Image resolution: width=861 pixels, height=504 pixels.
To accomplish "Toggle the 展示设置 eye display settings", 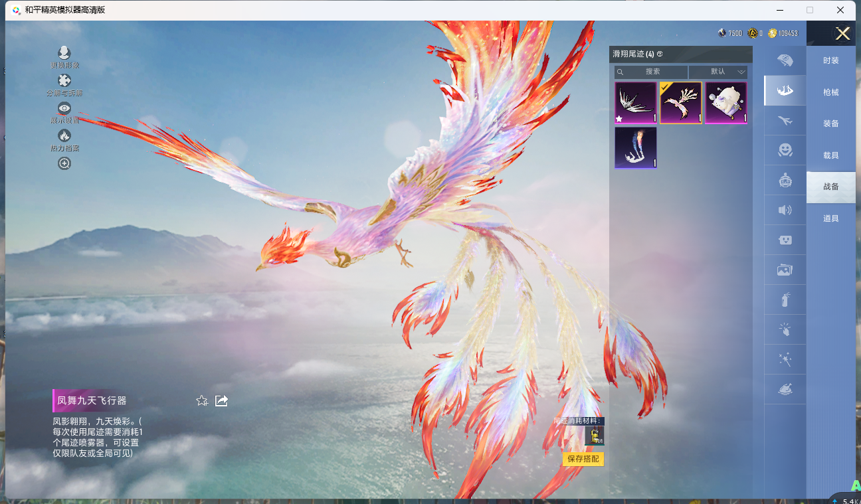I will tap(64, 108).
